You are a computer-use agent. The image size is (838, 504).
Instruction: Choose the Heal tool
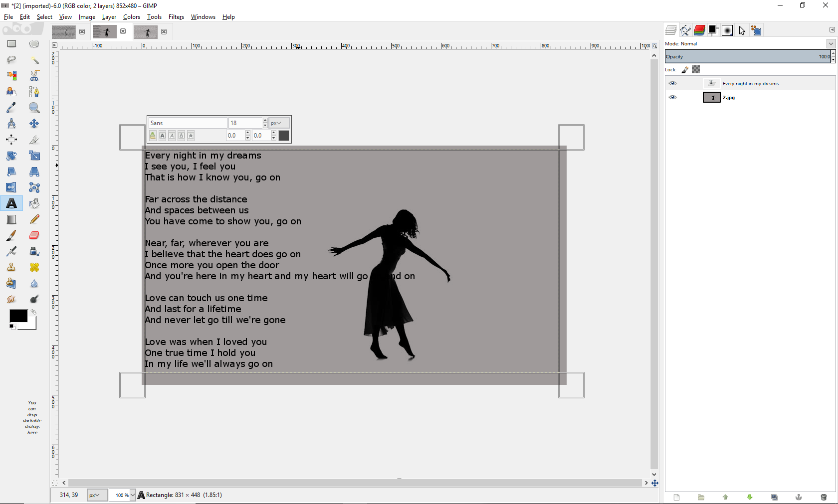point(34,267)
